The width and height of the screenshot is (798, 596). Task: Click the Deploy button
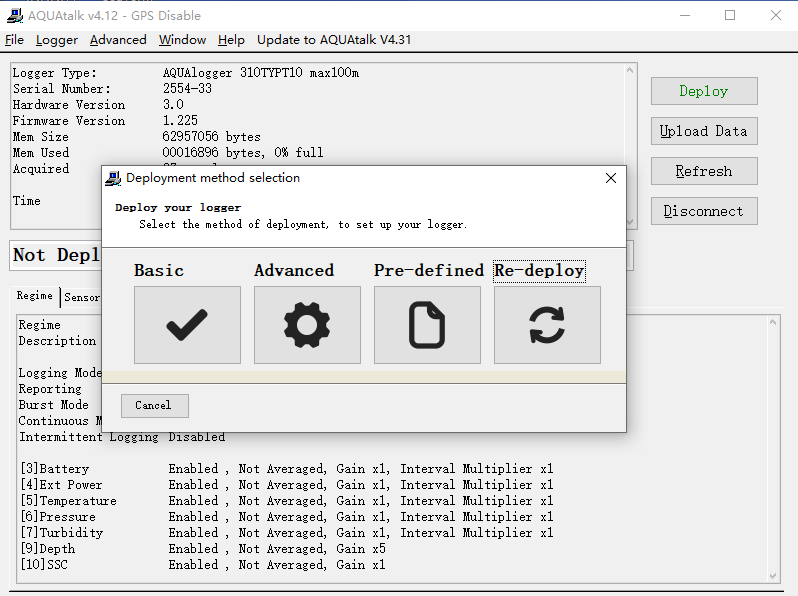click(703, 91)
